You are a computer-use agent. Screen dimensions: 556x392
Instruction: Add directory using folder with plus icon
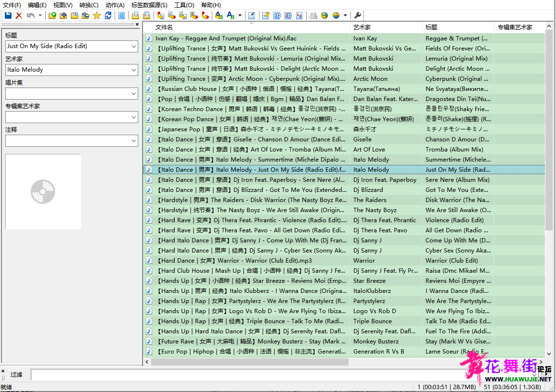tap(64, 15)
